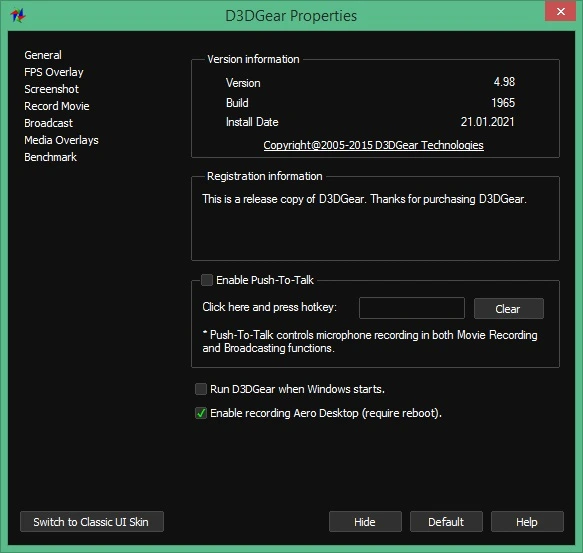Viewport: 583px width, 553px height.
Task: Click the D3DGear app icon in title bar
Action: tap(17, 15)
